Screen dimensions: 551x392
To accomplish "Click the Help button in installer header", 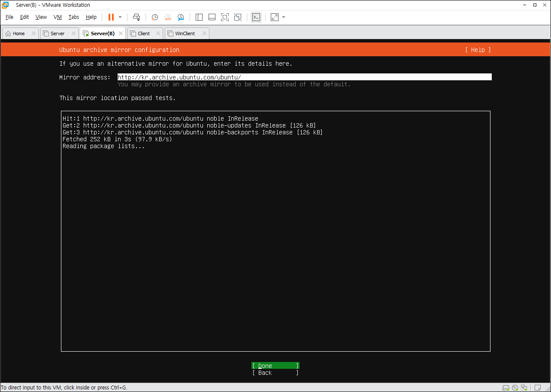I will [x=478, y=50].
